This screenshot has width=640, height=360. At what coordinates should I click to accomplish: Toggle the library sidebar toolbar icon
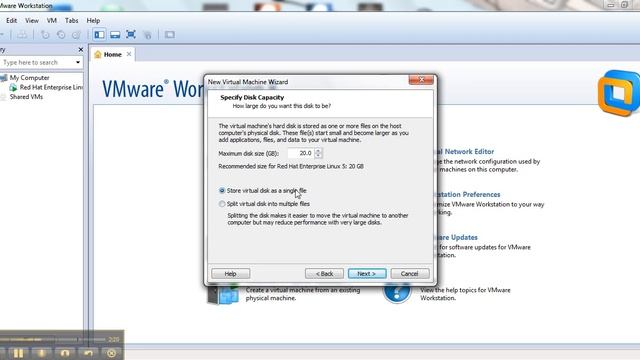coord(99,35)
